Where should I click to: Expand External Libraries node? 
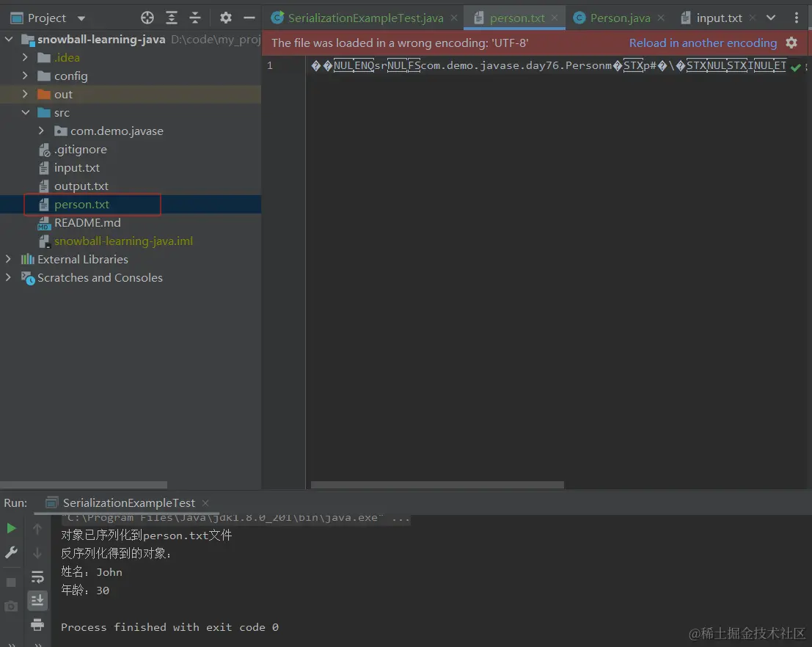[x=8, y=259]
